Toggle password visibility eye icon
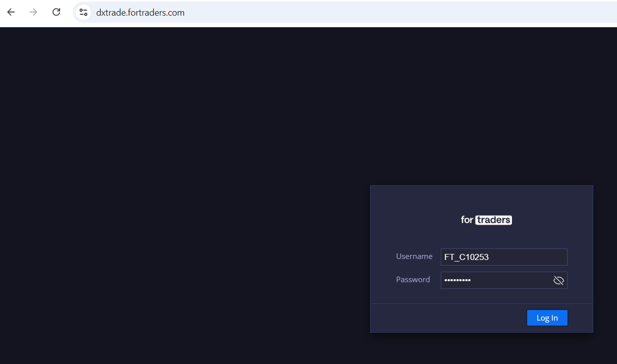The image size is (617, 364). point(558,280)
